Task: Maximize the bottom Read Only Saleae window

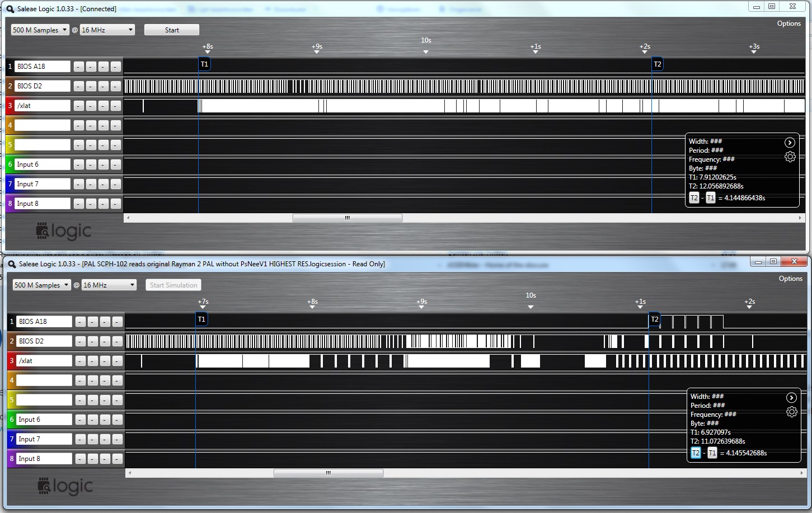Action: pyautogui.click(x=773, y=261)
